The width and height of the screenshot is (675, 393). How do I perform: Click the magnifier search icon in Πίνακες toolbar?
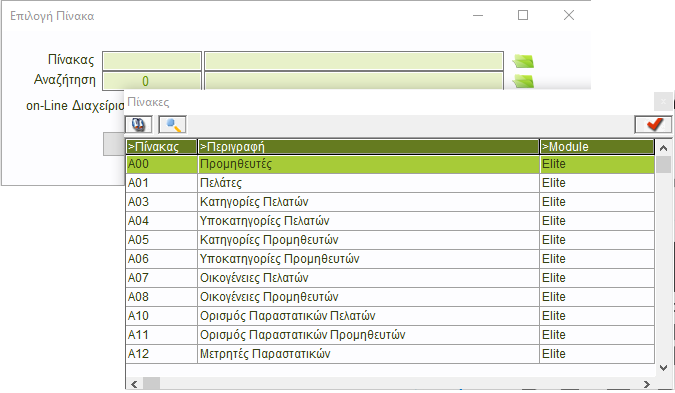coord(173,125)
